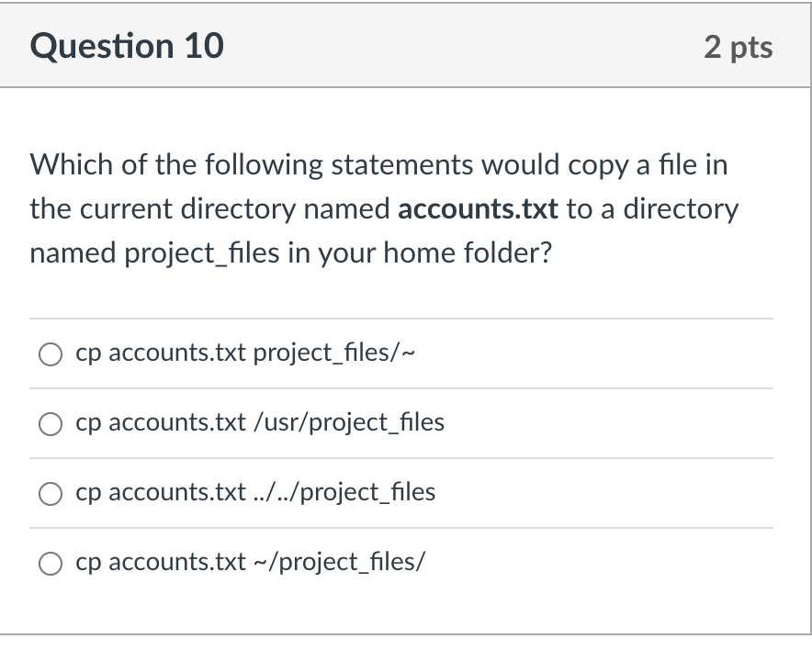Select radio for 'cp accounts.txt ~/project_files/'
This screenshot has height=650, width=812.
click(x=51, y=563)
